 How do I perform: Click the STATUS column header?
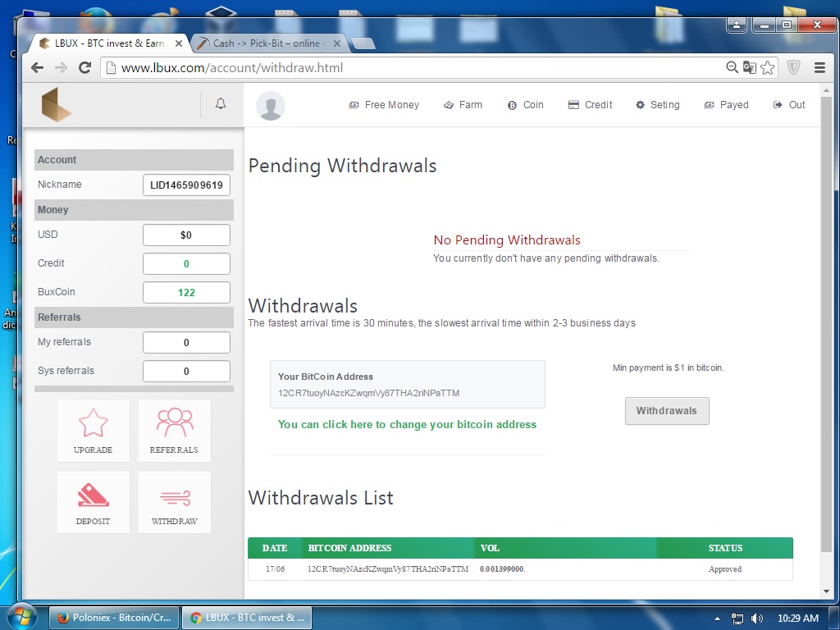pos(725,548)
